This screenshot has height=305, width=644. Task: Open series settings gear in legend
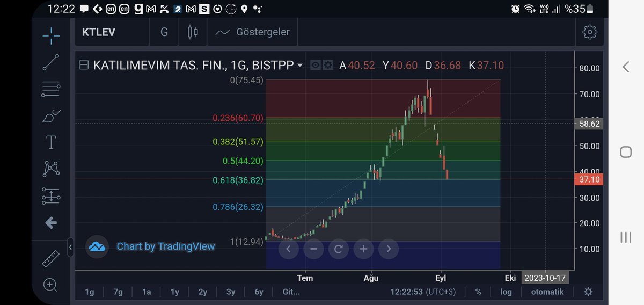[x=328, y=65]
